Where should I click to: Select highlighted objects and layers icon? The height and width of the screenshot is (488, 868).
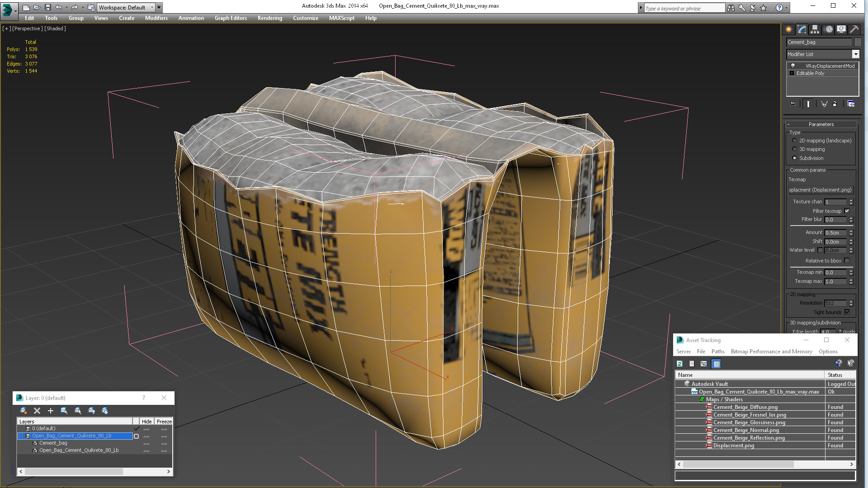(64, 411)
